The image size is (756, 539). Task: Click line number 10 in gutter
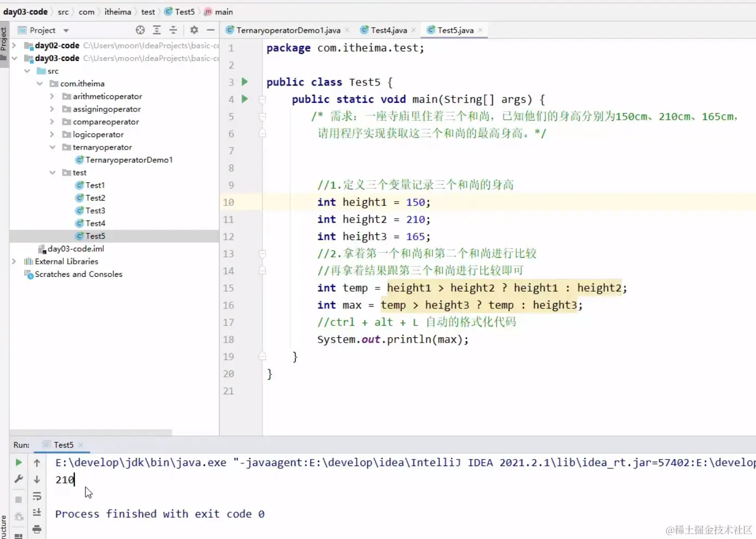coord(228,202)
